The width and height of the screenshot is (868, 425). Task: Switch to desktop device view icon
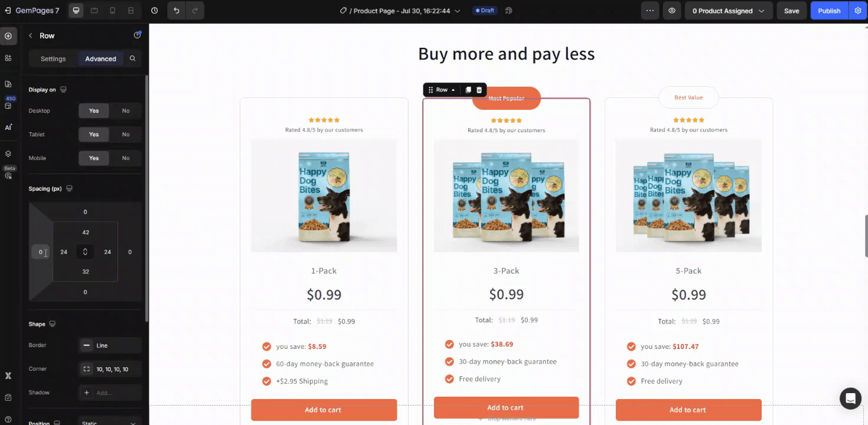[76, 11]
